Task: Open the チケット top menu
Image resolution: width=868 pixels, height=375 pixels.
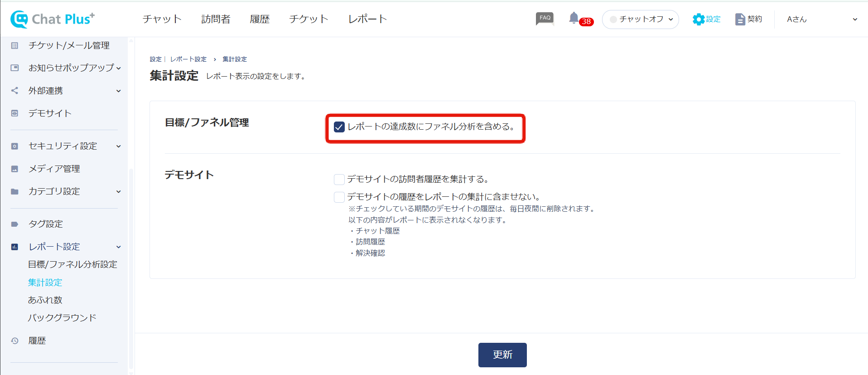Action: (x=309, y=19)
